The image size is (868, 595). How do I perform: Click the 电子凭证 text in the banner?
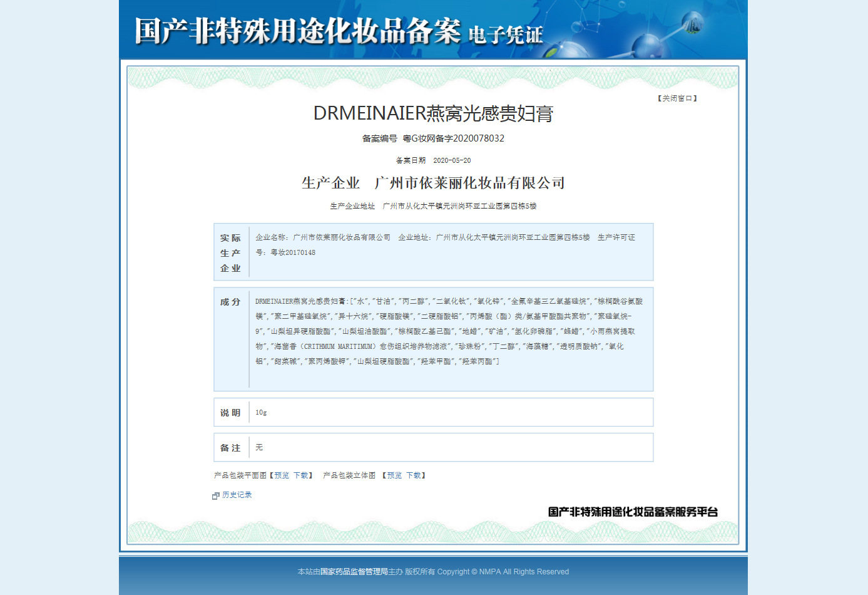pyautogui.click(x=506, y=34)
